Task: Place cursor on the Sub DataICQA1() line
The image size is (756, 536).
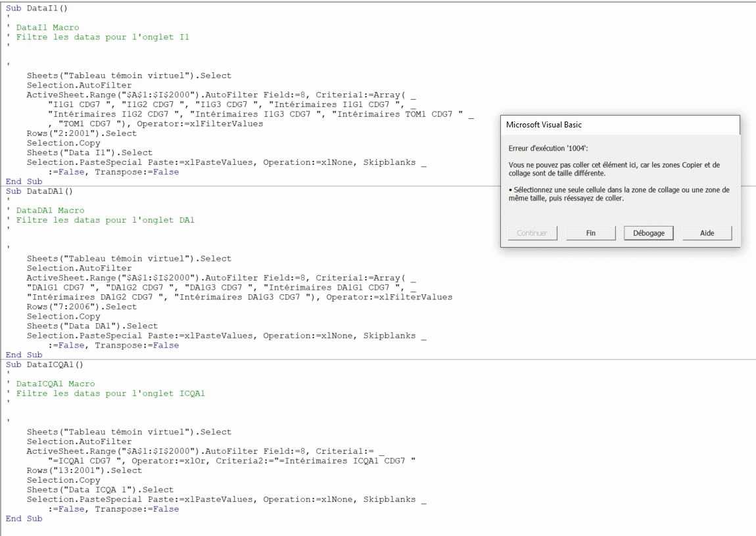Action: click(x=44, y=365)
